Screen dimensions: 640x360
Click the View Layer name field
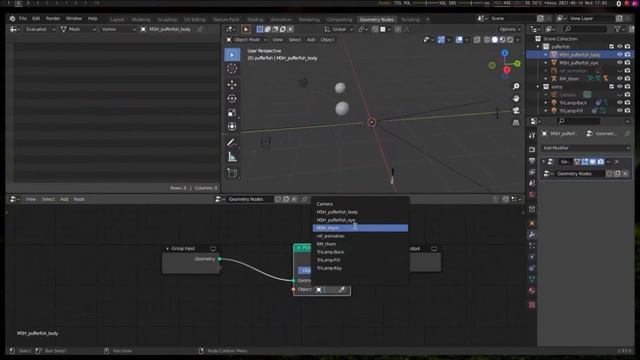591,18
